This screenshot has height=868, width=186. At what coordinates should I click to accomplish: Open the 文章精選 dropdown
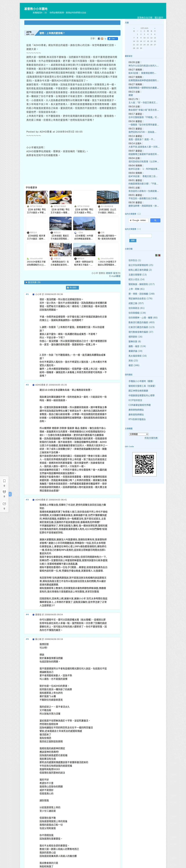(139, 434)
